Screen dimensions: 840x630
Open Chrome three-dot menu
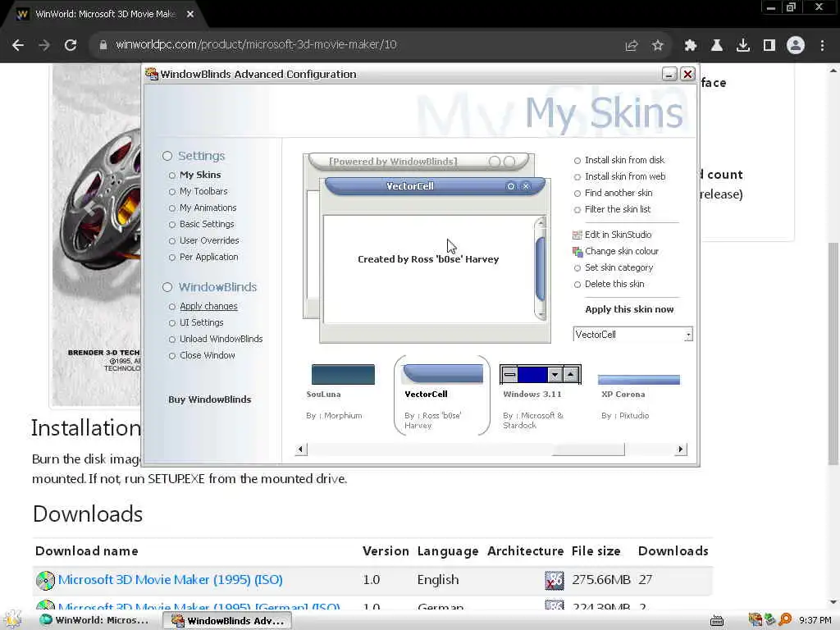pos(822,46)
